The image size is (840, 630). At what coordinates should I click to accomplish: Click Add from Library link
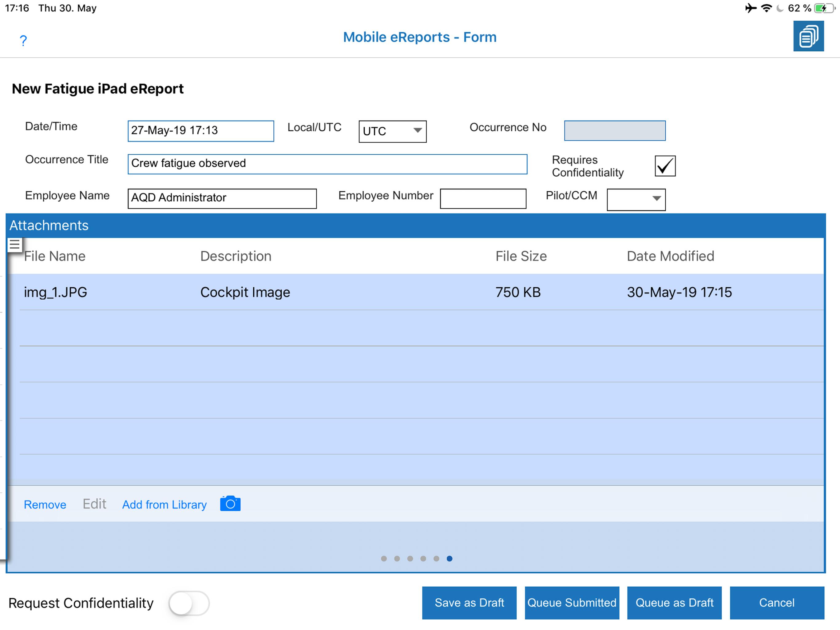click(x=164, y=504)
